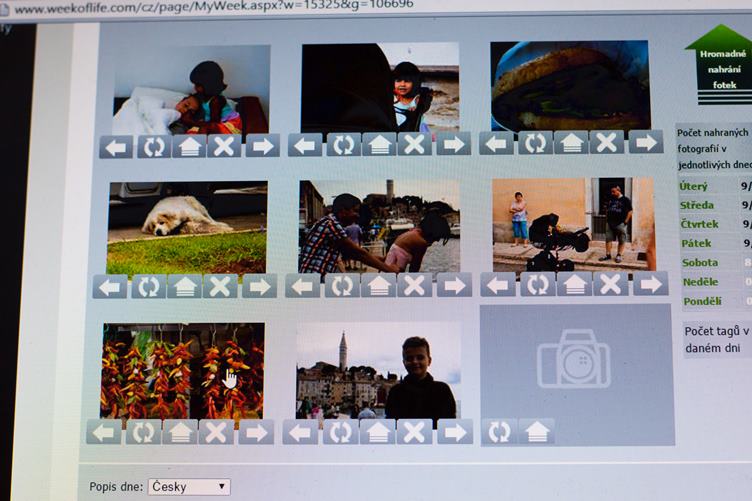Move the toddler-by-sea photo right
752x501 pixels.
point(453,143)
